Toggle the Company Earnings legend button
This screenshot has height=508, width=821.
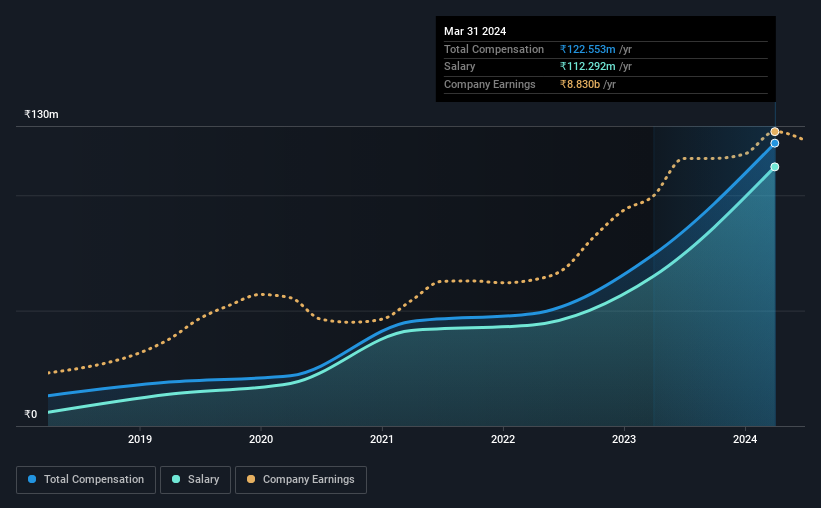click(301, 480)
